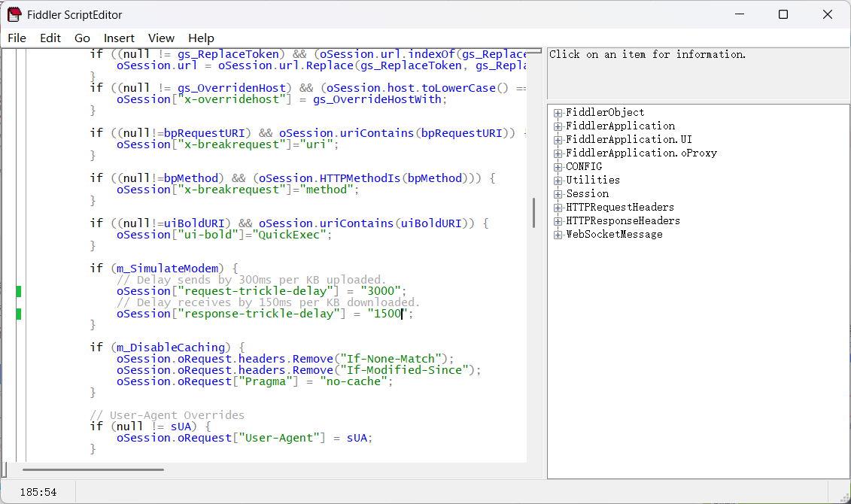Image resolution: width=851 pixels, height=504 pixels.
Task: Expand the Utilities tree node
Action: (558, 181)
